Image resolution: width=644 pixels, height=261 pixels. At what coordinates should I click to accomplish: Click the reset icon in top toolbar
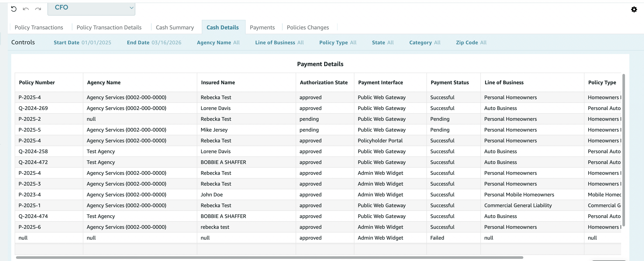[x=14, y=9]
